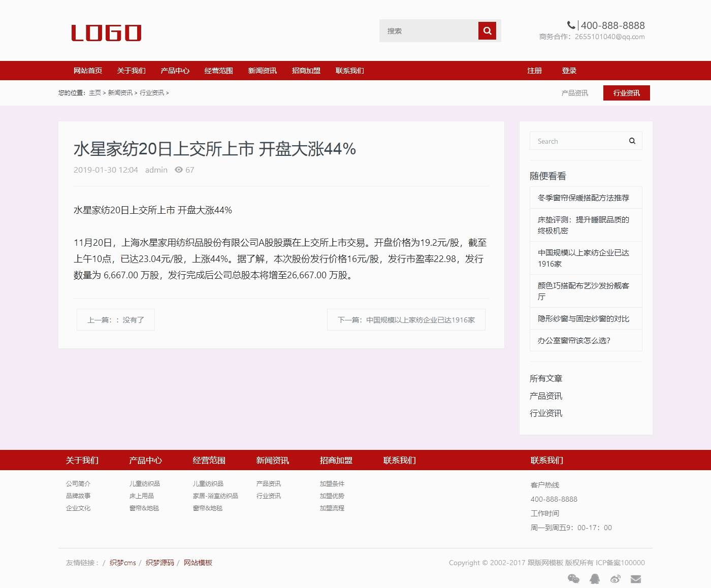711x588 pixels.
Task: Open 隐形纱窗与固定纱窗的对比 article
Action: click(x=586, y=318)
